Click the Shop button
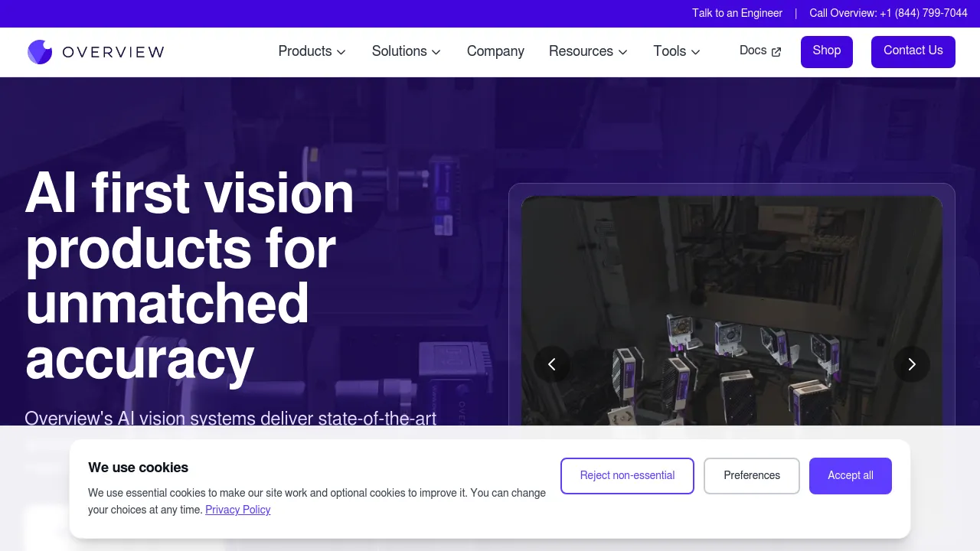This screenshot has width=980, height=551. tap(827, 52)
